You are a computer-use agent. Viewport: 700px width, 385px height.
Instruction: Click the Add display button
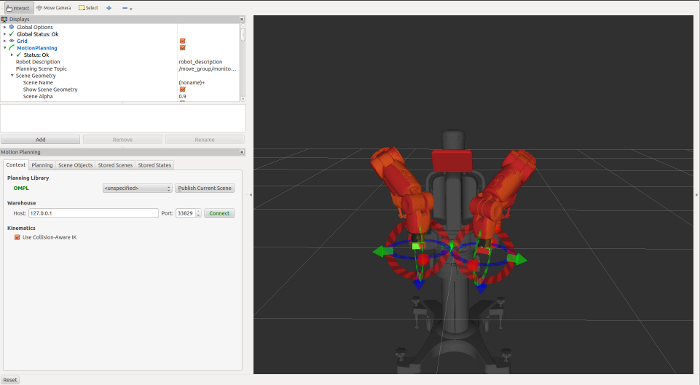40,139
